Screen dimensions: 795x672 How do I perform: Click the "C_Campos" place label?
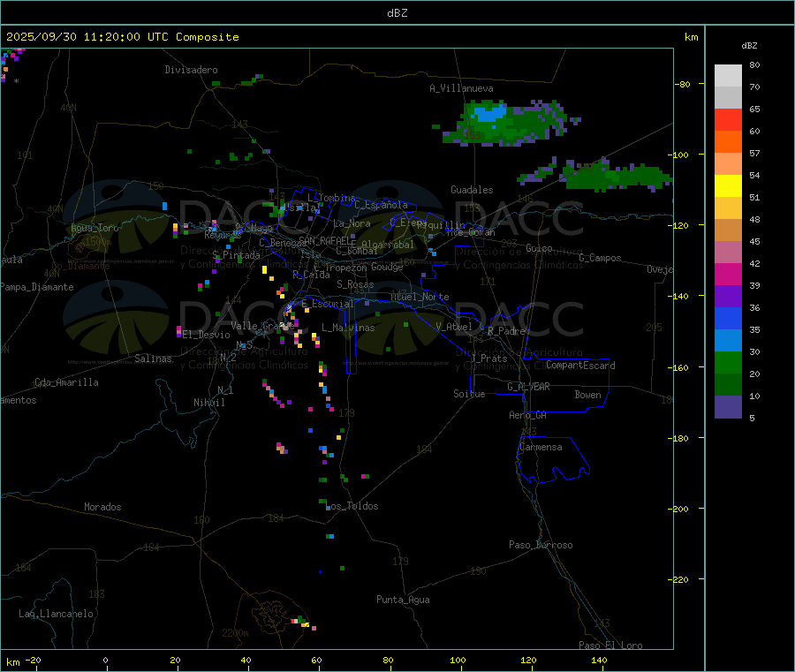(x=601, y=258)
